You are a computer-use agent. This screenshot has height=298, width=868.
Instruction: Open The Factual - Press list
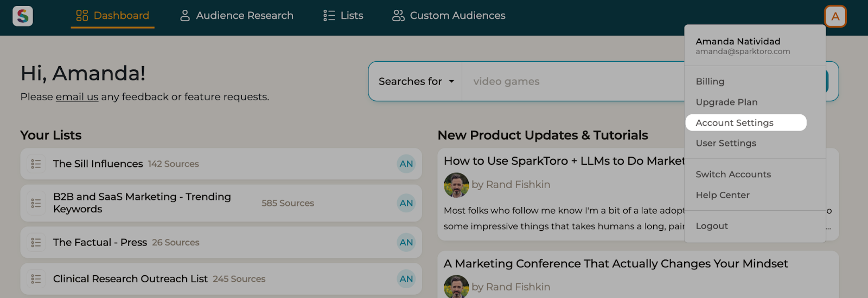pos(100,242)
